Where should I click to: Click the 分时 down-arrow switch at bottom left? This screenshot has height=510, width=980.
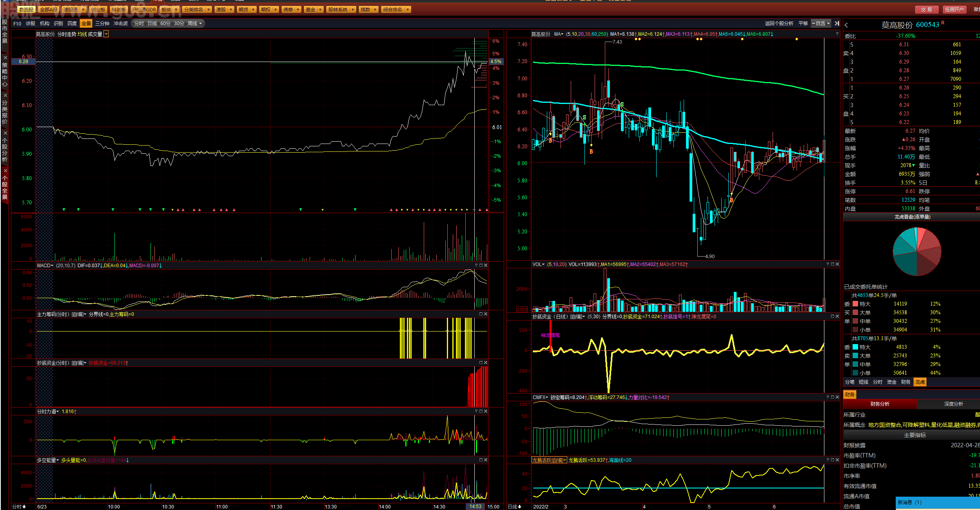(x=19, y=507)
